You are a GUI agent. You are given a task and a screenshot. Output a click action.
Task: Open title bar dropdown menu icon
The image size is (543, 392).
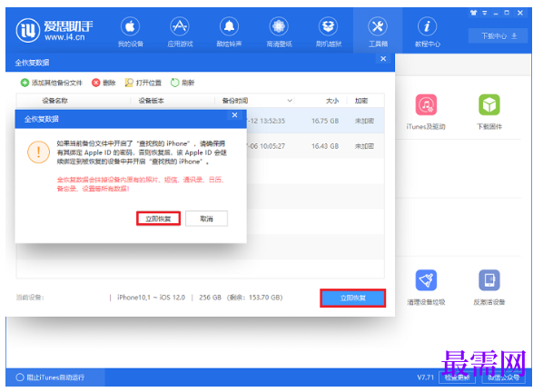point(485,13)
